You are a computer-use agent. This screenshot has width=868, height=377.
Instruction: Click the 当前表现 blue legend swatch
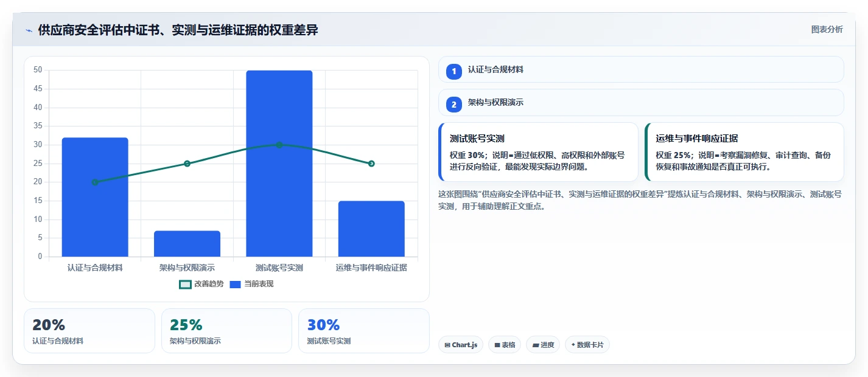(236, 284)
